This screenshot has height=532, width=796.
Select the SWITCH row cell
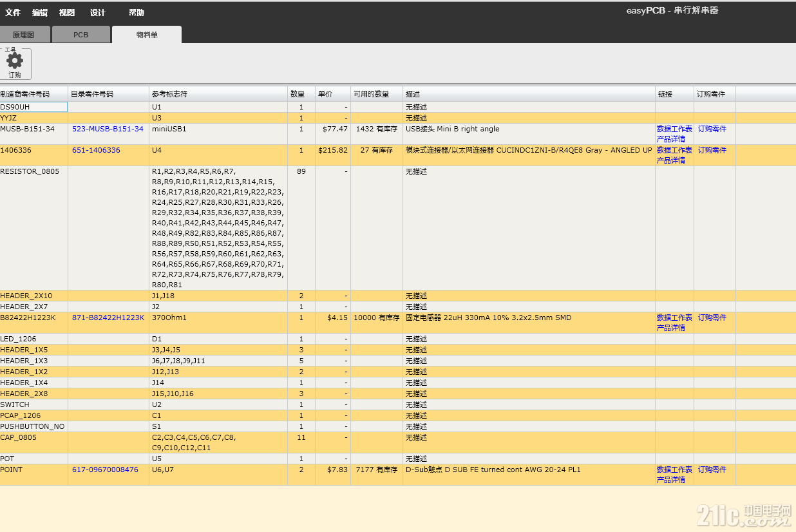(33, 404)
